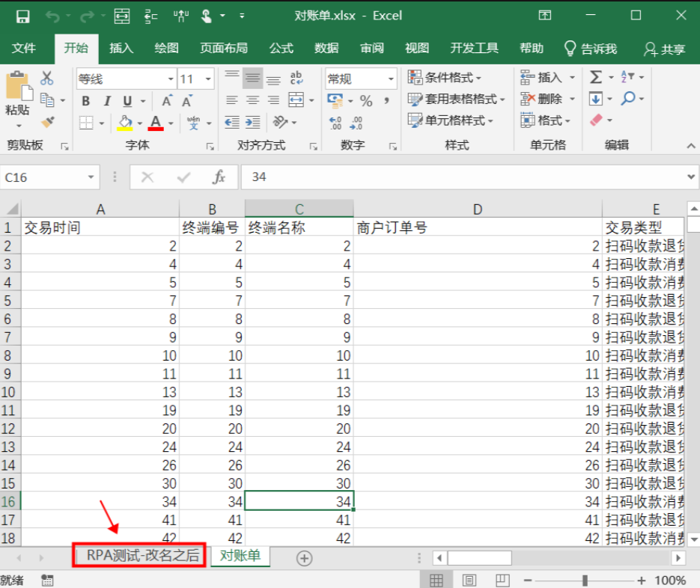Click the Undo arrow icon

[52, 16]
